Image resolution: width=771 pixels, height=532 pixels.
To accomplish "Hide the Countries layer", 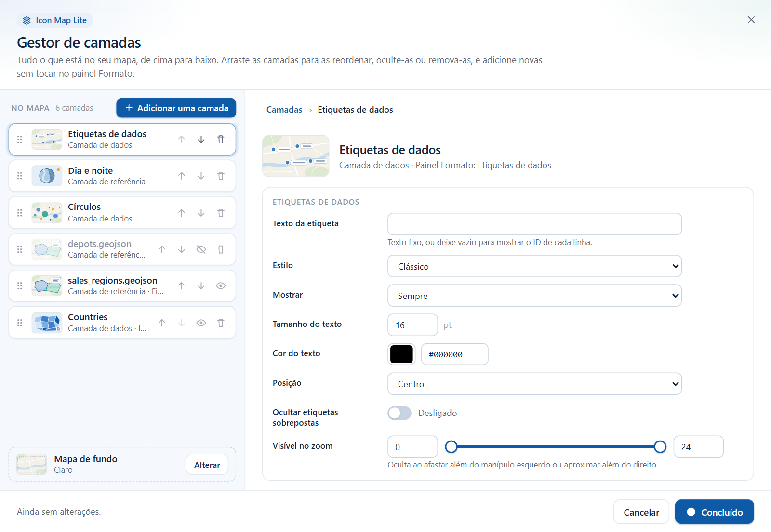I will 201,323.
